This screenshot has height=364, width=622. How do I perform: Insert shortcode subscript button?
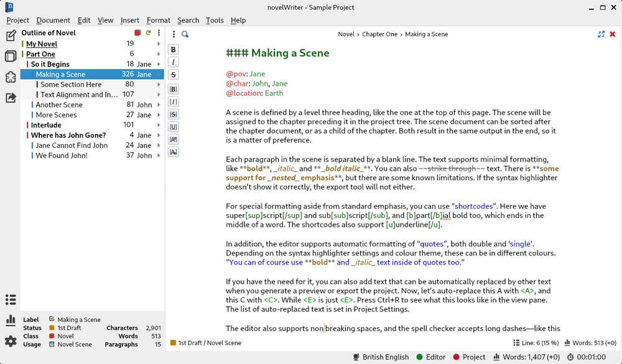click(174, 152)
